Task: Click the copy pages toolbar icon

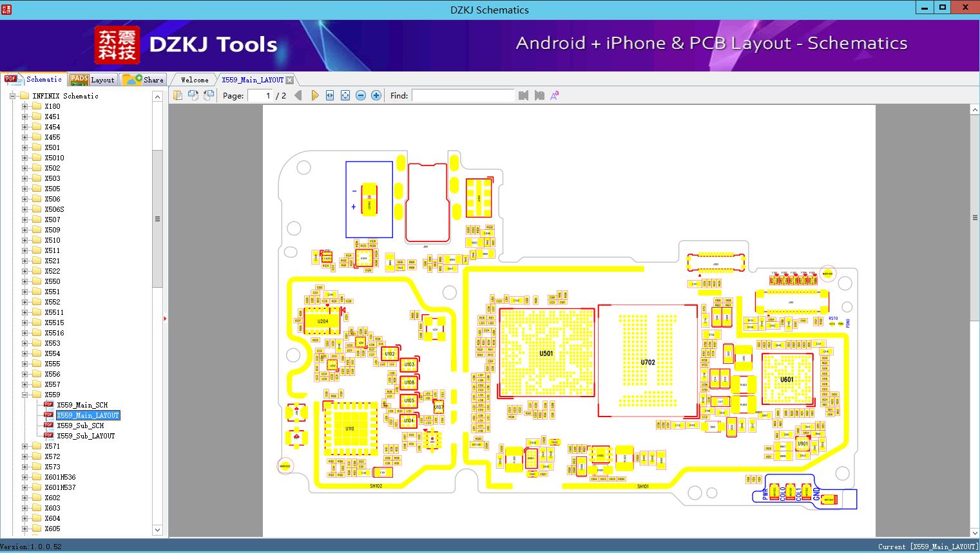Action: click(x=177, y=95)
